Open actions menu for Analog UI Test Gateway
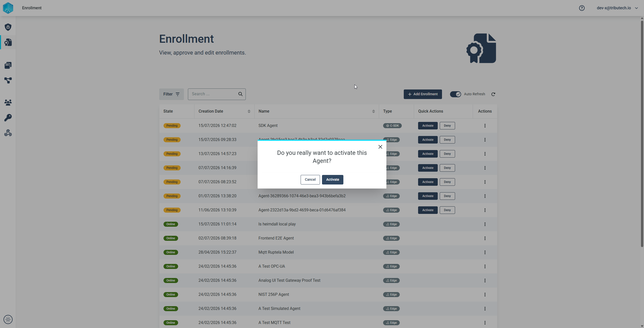The height and width of the screenshot is (328, 644). point(485,280)
